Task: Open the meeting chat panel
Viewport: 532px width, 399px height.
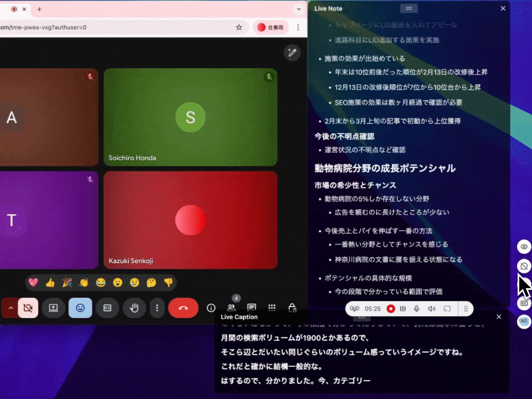Action: tap(252, 308)
